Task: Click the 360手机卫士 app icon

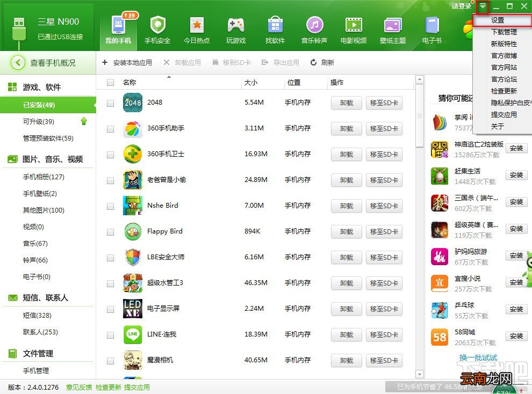Action: point(133,154)
